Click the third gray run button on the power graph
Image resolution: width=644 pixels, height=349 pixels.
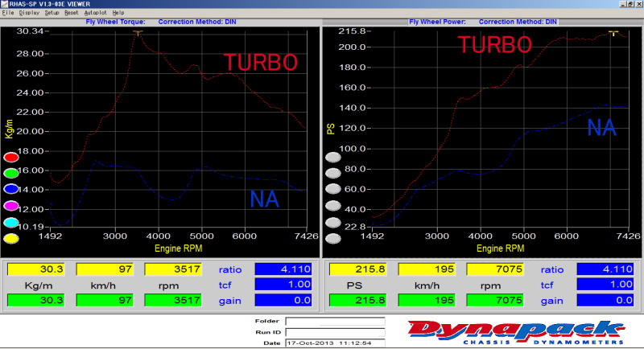(x=333, y=189)
